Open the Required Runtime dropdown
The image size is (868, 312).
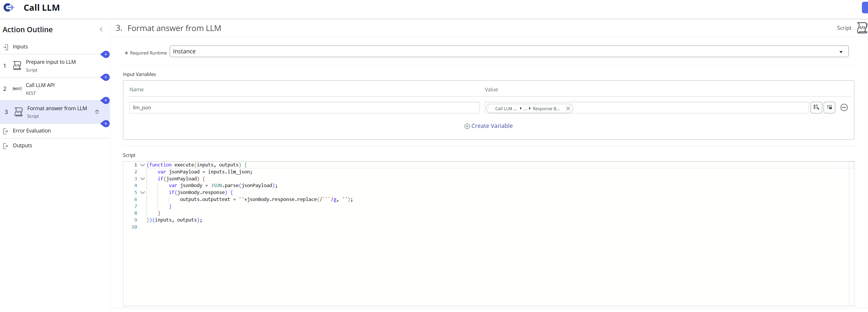(x=509, y=52)
